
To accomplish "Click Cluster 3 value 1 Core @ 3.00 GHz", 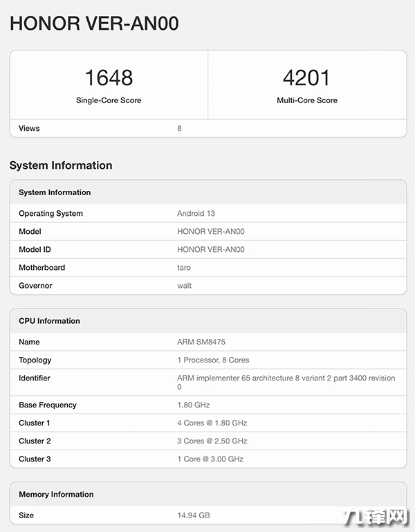I will coord(210,459).
